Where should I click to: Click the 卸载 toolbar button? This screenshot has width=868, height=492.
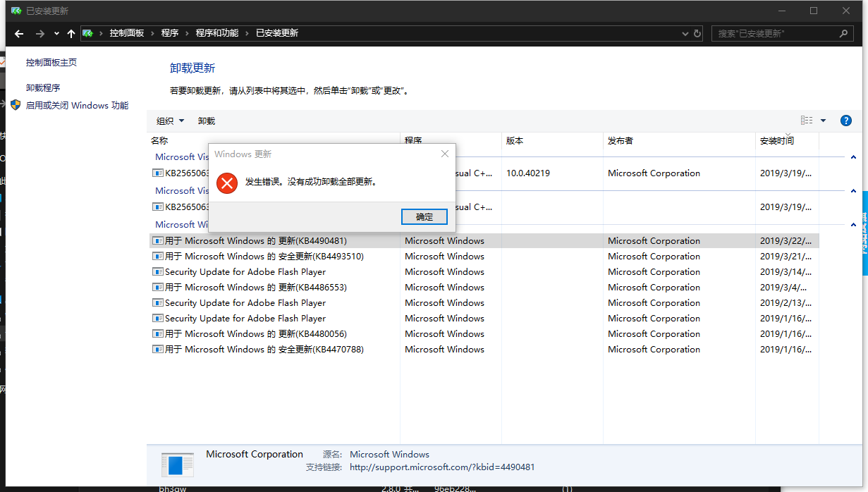(207, 121)
